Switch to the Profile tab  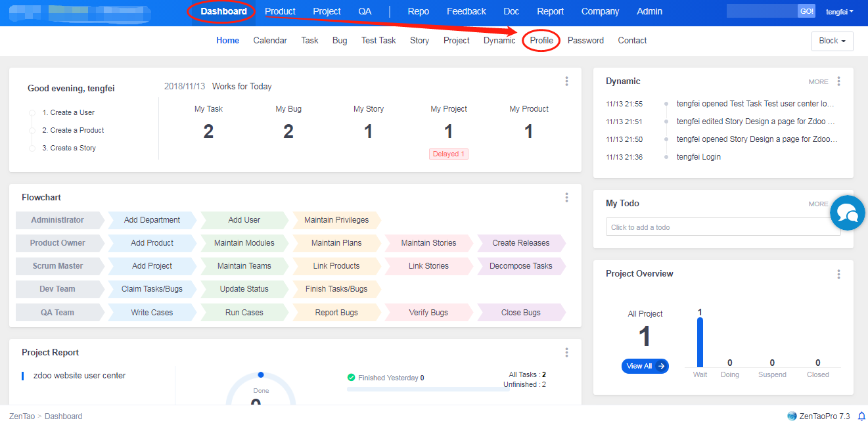click(x=541, y=41)
